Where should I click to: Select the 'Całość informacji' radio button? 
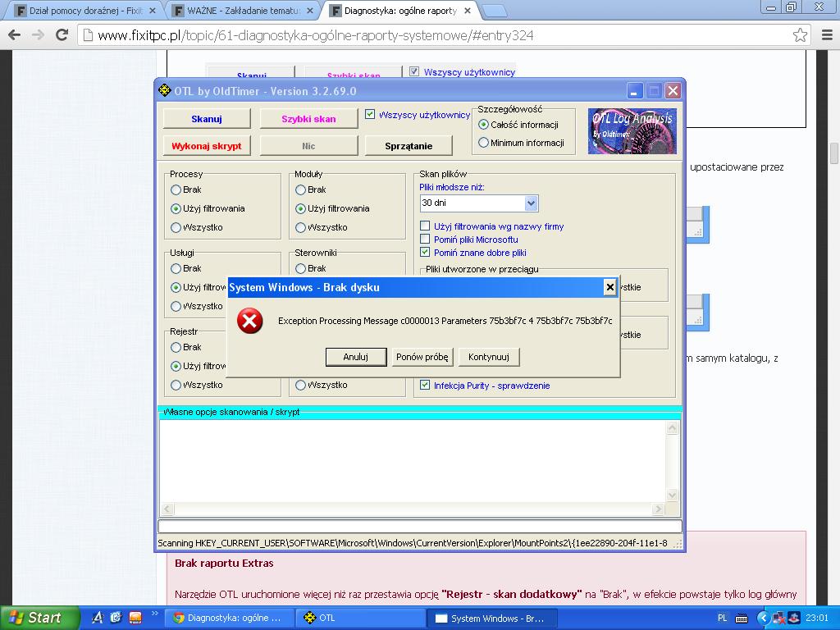(483, 125)
